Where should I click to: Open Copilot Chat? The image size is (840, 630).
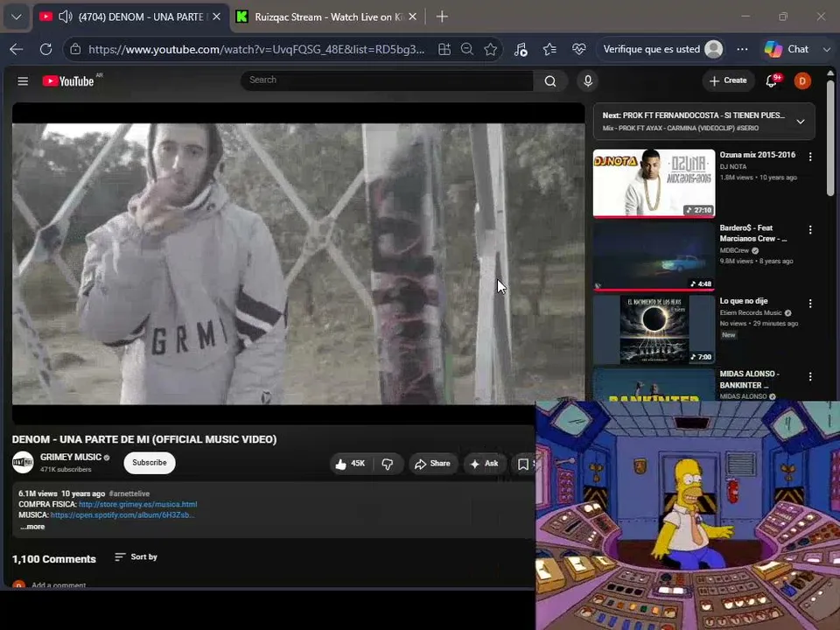(x=787, y=49)
